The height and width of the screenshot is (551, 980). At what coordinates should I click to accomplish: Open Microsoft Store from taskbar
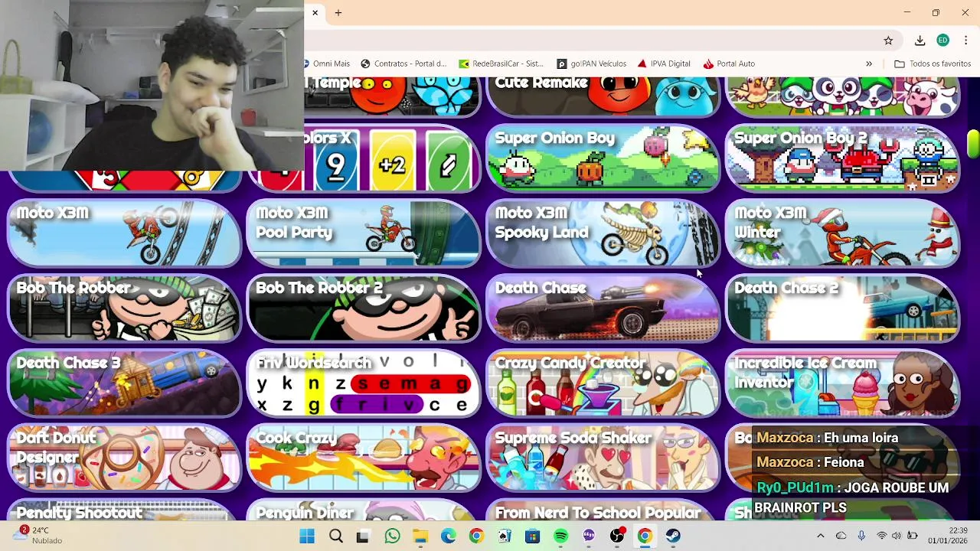pyautogui.click(x=532, y=536)
